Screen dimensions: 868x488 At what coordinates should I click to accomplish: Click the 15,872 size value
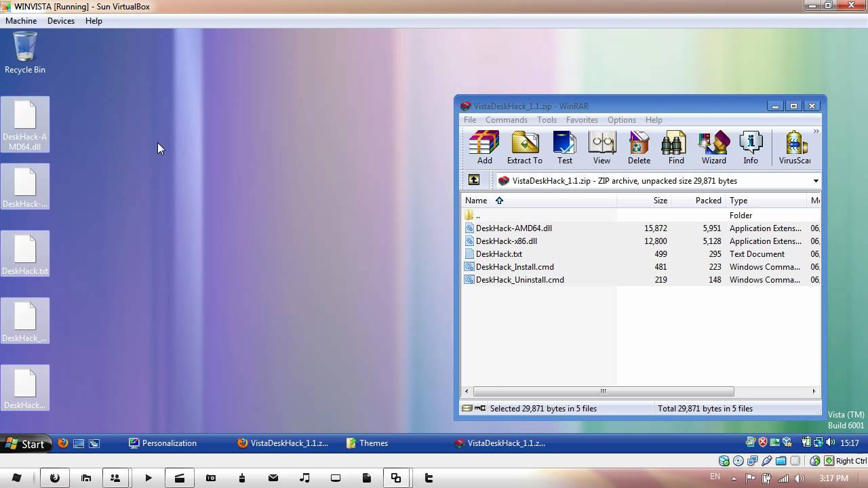(x=655, y=228)
